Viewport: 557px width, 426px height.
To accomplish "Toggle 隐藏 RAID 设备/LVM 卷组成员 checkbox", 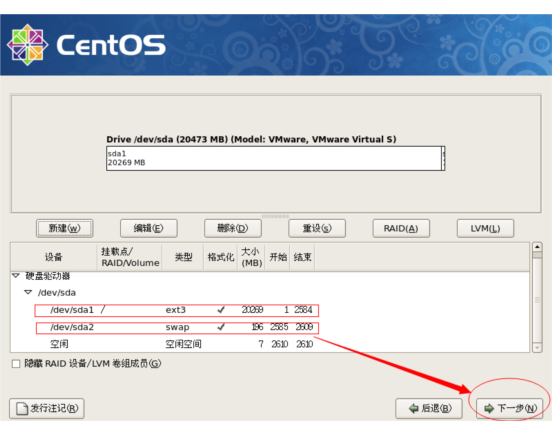I will 16,364.
